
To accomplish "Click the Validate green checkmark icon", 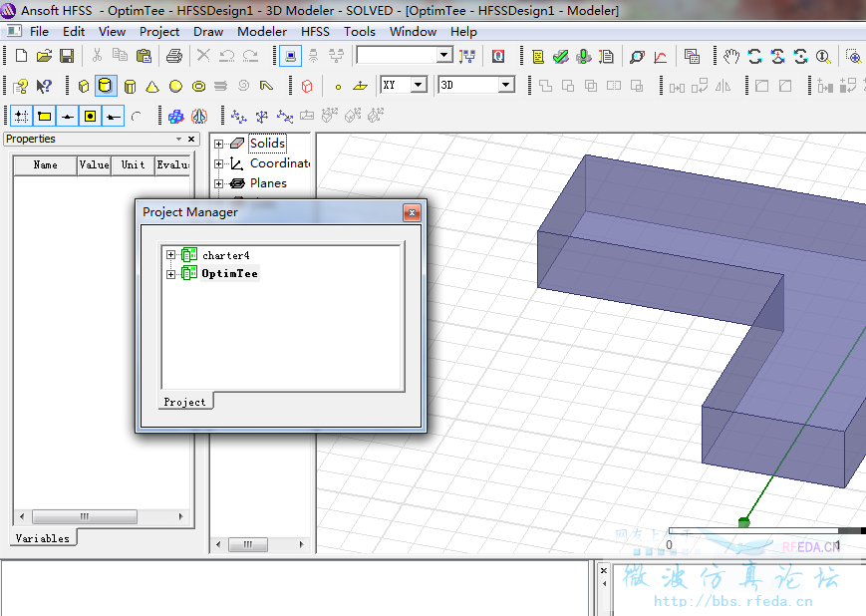I will point(561,56).
